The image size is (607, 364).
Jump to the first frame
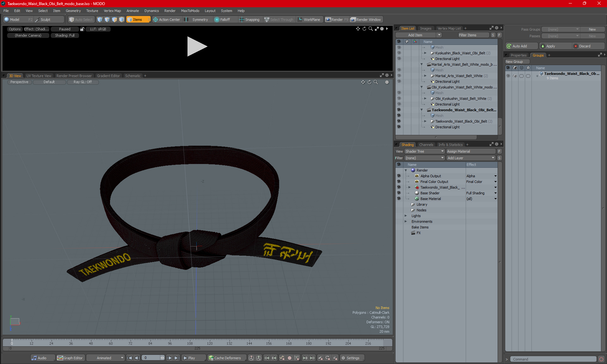click(x=130, y=358)
